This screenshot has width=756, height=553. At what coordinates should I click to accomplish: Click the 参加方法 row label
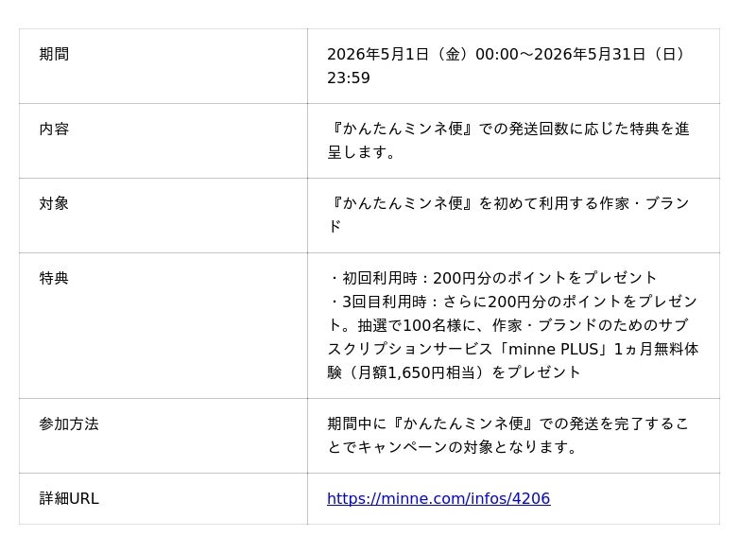click(x=69, y=423)
